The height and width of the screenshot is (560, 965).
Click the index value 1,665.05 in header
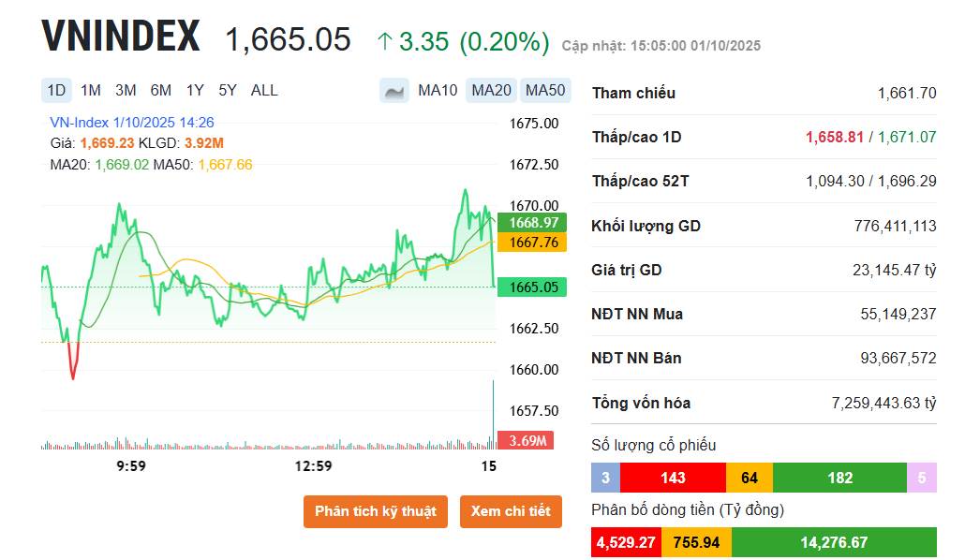click(288, 39)
